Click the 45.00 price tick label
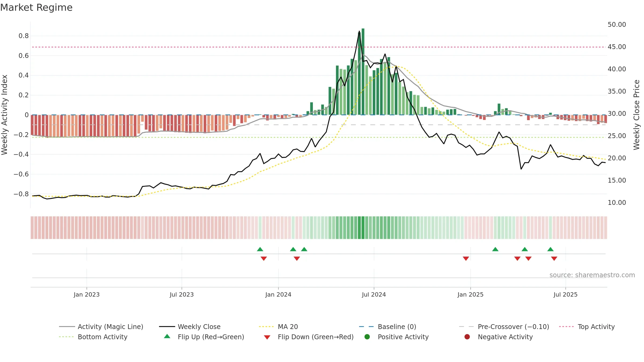This screenshot has height=362, width=644. [x=617, y=47]
